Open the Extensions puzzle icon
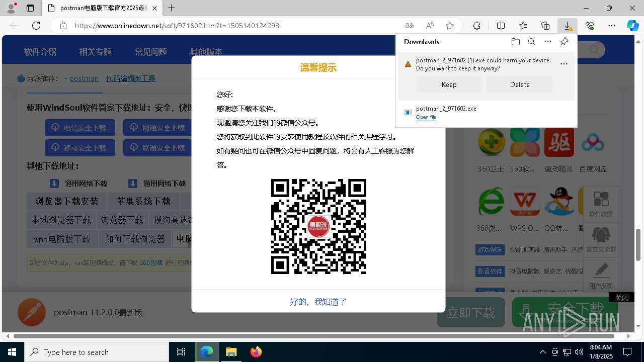Viewport: 644px width, 362px height. [x=476, y=26]
